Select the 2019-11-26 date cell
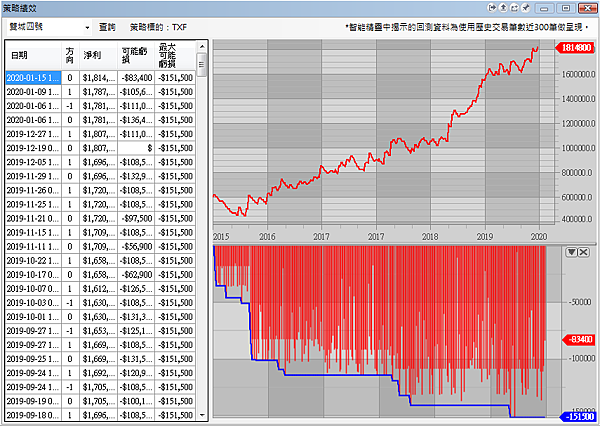Screen dimensions: 600x426 33,190
